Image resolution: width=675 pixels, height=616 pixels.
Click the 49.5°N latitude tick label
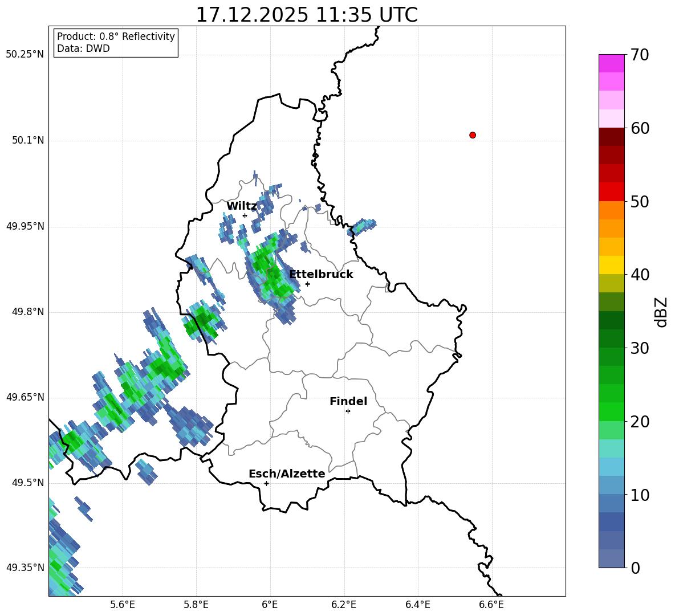click(27, 483)
